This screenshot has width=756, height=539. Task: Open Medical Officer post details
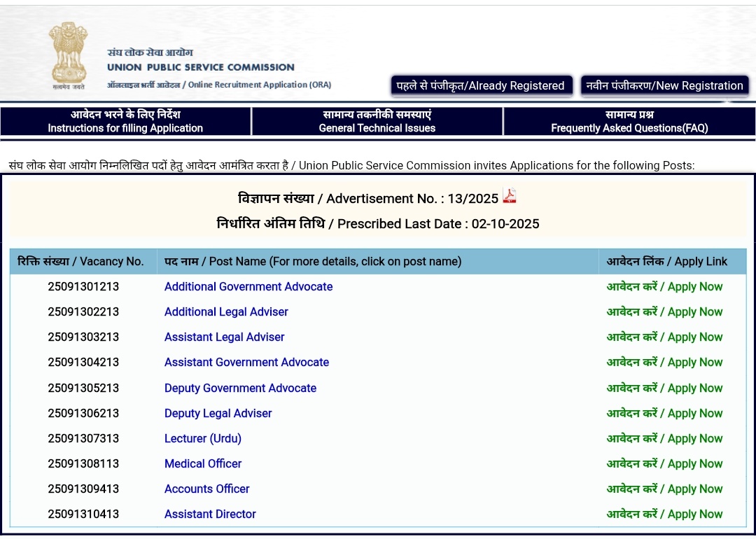click(x=202, y=464)
